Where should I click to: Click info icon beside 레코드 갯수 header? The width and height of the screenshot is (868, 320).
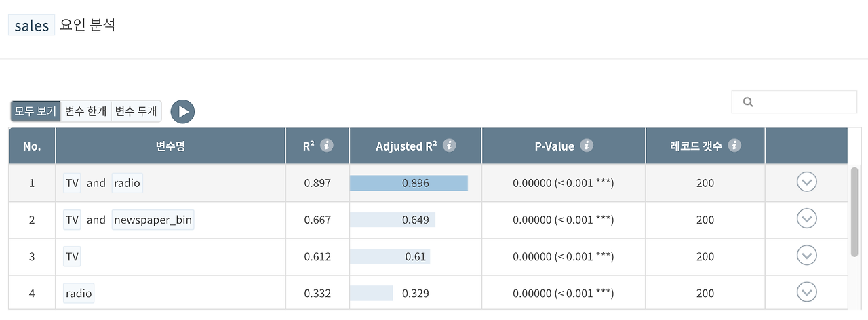[734, 146]
